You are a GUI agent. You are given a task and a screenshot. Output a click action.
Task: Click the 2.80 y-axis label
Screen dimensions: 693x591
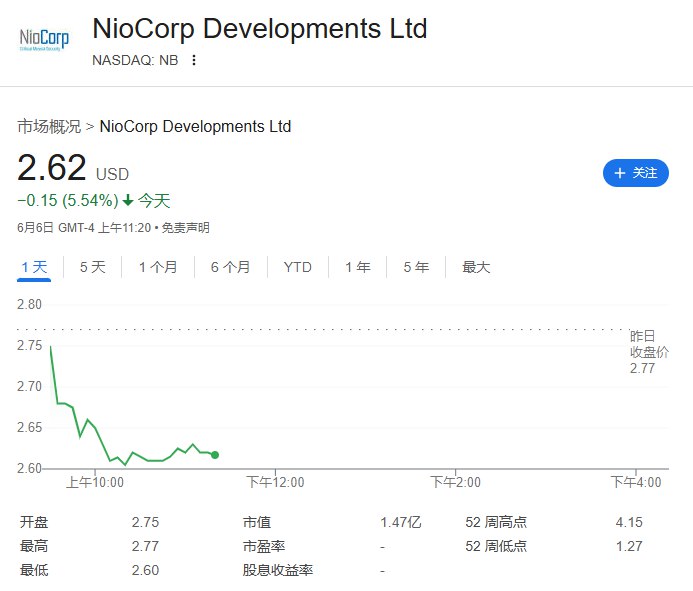29,304
